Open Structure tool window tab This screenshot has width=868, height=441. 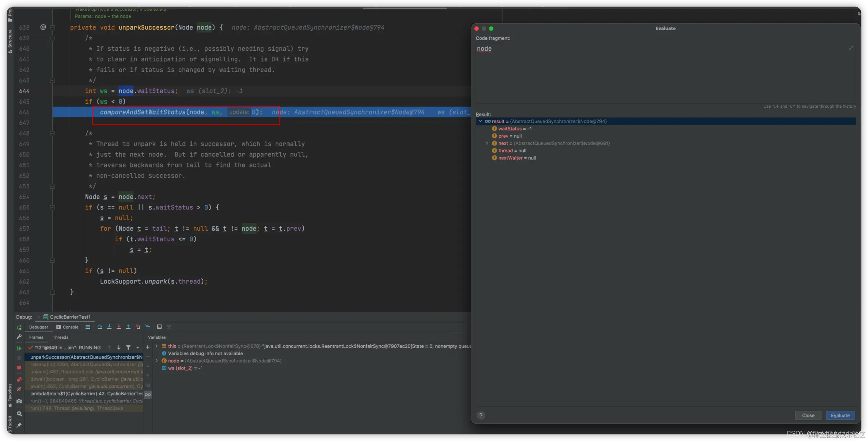pyautogui.click(x=10, y=41)
